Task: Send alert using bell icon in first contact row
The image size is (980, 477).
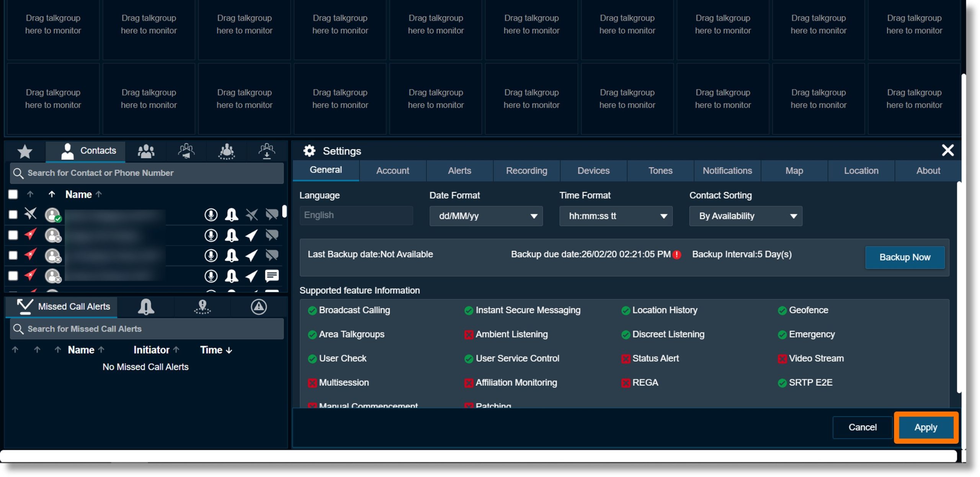Action: tap(232, 215)
